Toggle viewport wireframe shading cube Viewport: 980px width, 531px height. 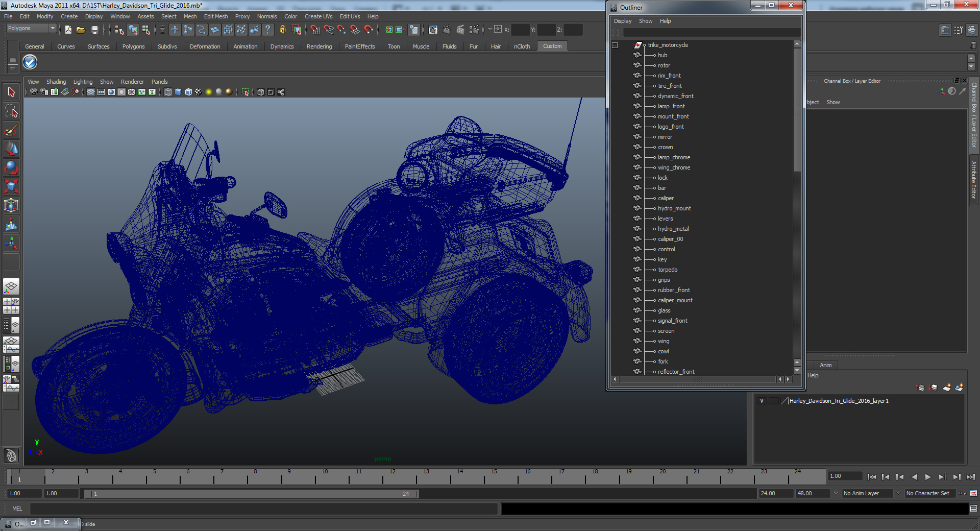point(168,92)
